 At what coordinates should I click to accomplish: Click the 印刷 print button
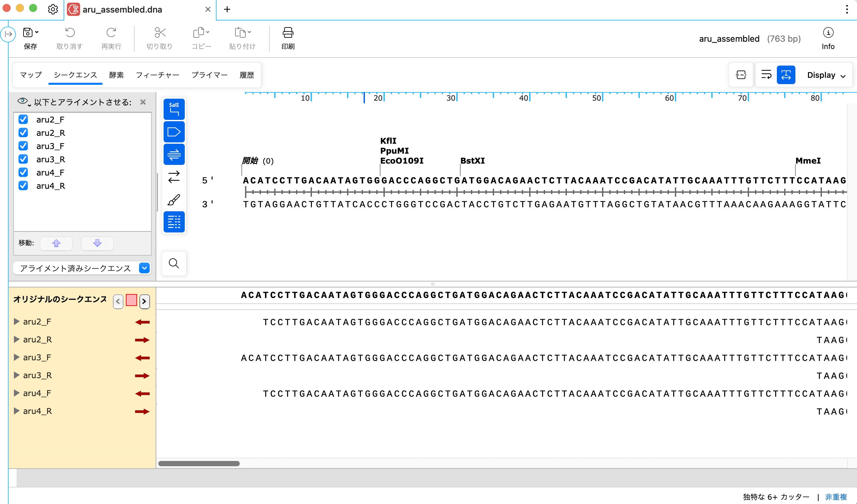pos(287,38)
